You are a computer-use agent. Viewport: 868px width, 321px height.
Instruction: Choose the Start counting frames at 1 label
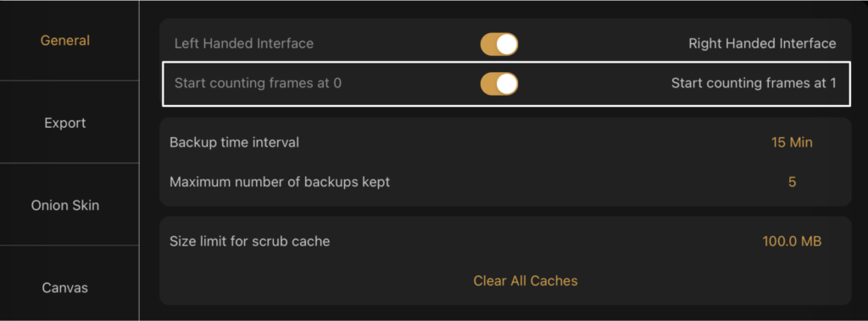[x=754, y=84]
